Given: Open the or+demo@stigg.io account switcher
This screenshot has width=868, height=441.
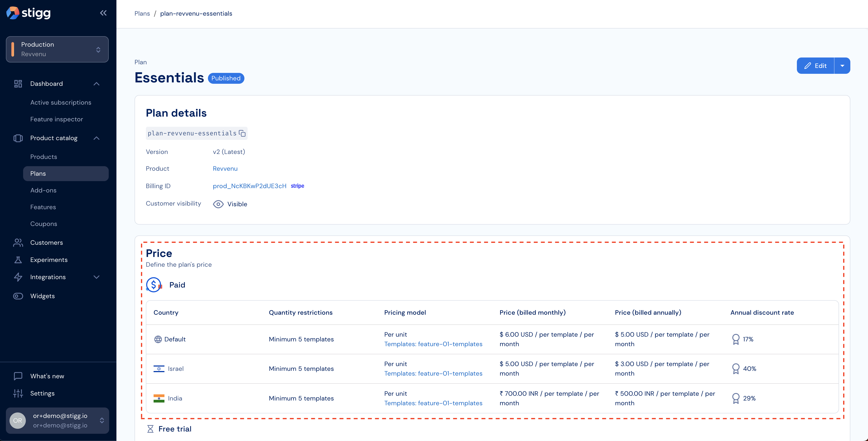Looking at the screenshot, I should [x=57, y=420].
